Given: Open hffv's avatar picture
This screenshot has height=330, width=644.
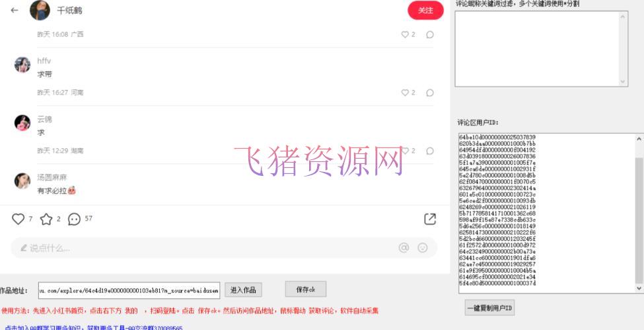Looking at the screenshot, I should [x=22, y=65].
